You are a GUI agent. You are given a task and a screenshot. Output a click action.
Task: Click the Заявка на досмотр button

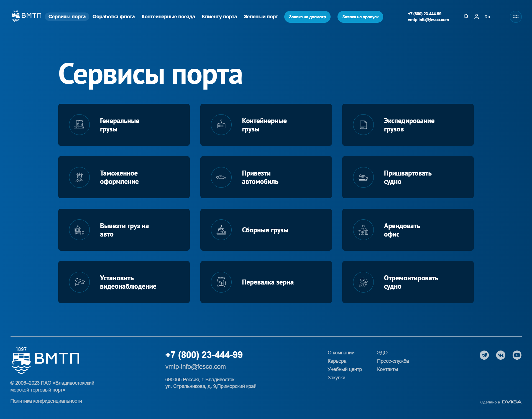point(307,17)
